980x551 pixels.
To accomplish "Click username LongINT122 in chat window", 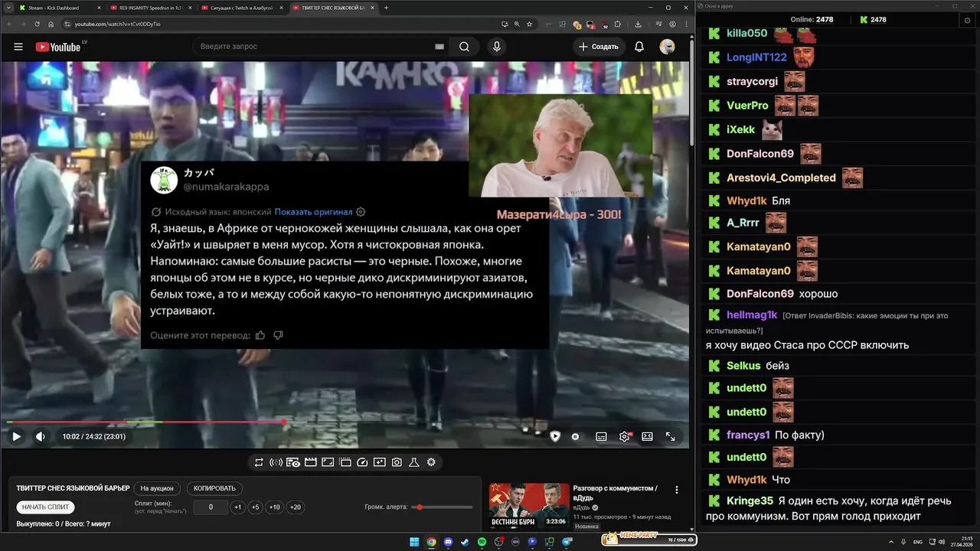I will (756, 57).
